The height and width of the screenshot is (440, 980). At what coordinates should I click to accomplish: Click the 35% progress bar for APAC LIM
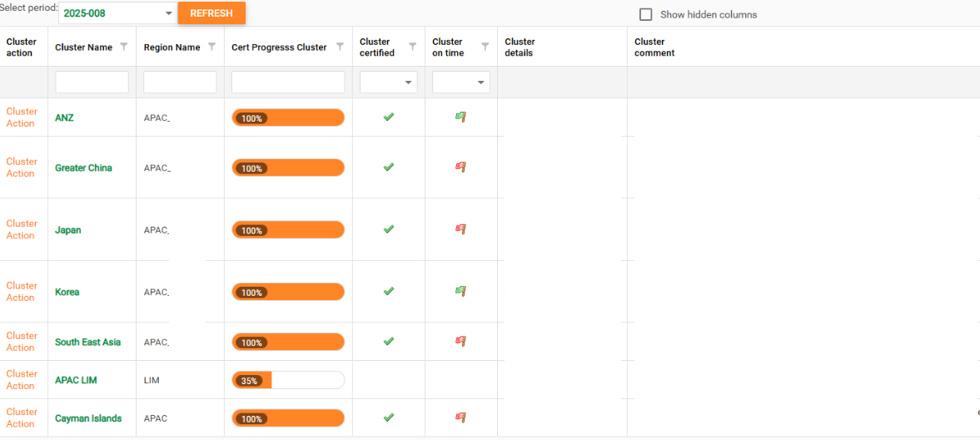click(x=287, y=381)
